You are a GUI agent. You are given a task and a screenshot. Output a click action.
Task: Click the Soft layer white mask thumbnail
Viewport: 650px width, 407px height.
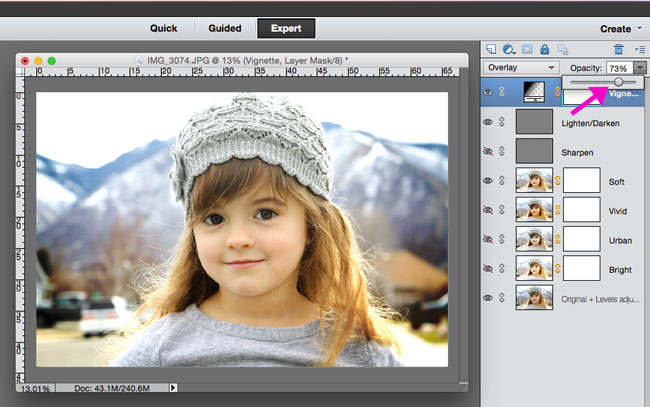coord(582,180)
